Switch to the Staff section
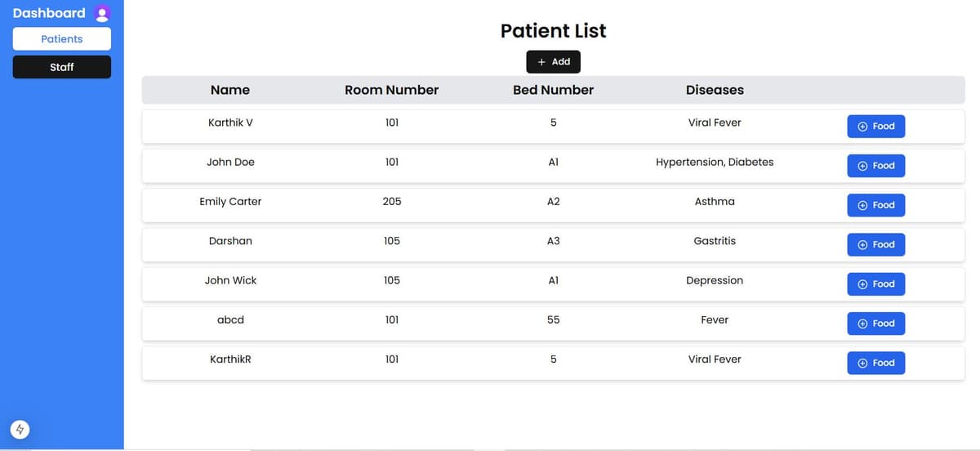The width and height of the screenshot is (980, 451). [62, 67]
